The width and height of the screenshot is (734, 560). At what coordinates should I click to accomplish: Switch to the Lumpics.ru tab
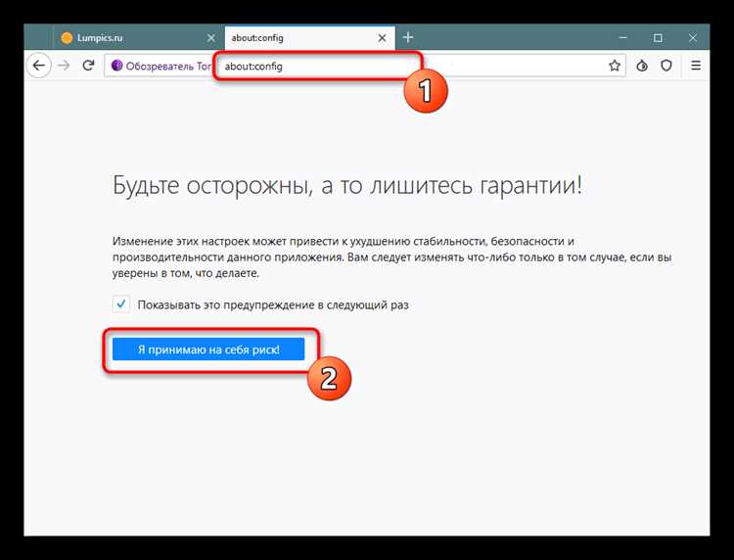[139, 38]
